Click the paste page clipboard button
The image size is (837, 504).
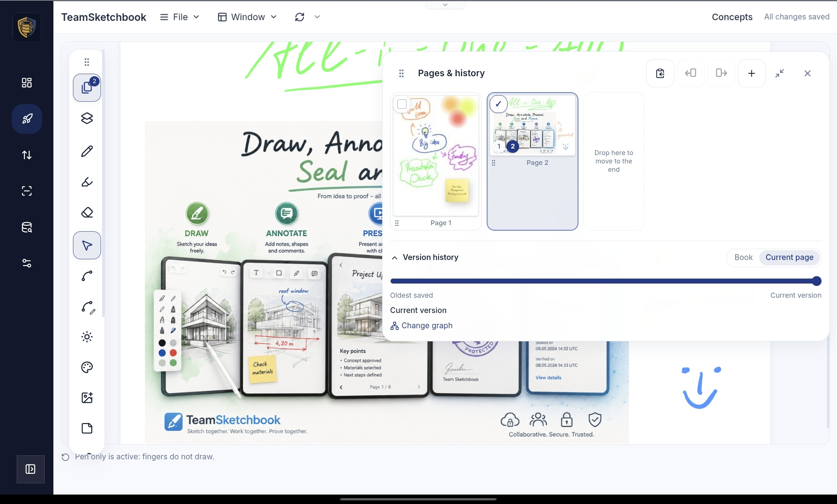pyautogui.click(x=660, y=73)
